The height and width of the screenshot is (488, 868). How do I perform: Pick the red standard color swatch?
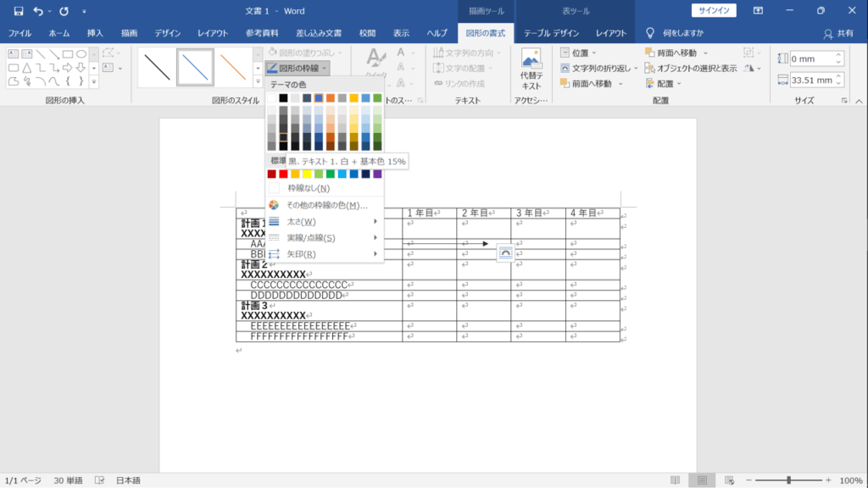(283, 175)
